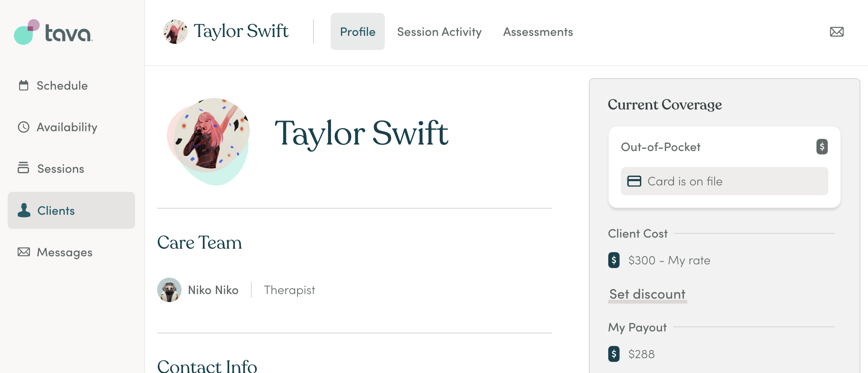The width and height of the screenshot is (868, 373).
Task: Click the Tava logo
Action: click(53, 32)
